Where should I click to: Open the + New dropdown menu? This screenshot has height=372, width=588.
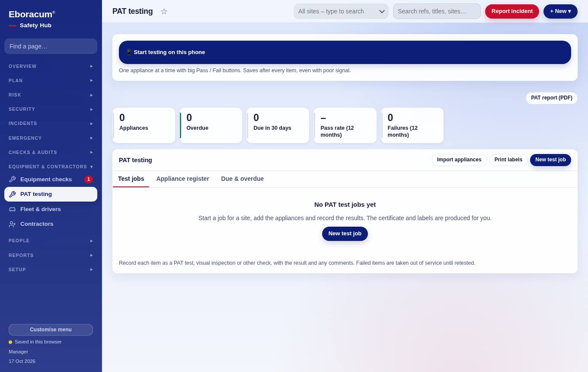(560, 11)
